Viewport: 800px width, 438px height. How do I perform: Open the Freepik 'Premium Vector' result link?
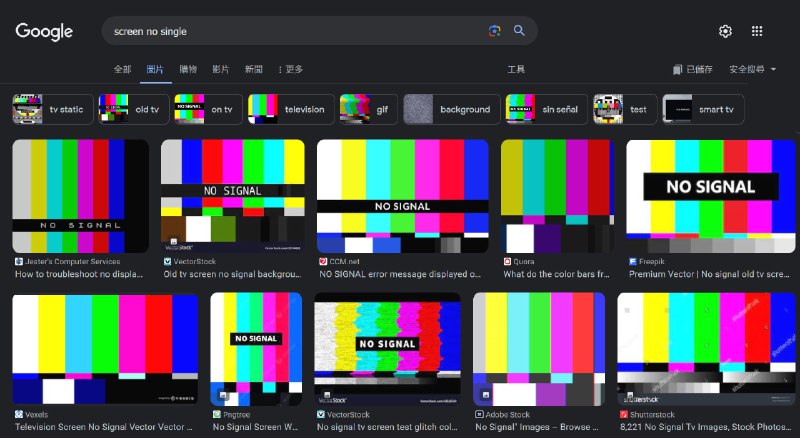[x=708, y=274]
